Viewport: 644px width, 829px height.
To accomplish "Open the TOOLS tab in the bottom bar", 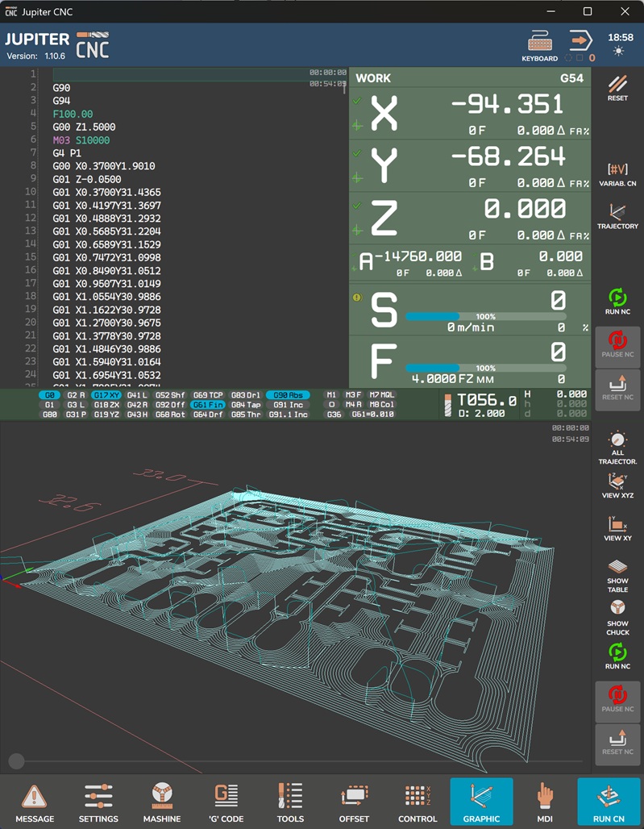I will click(x=290, y=802).
